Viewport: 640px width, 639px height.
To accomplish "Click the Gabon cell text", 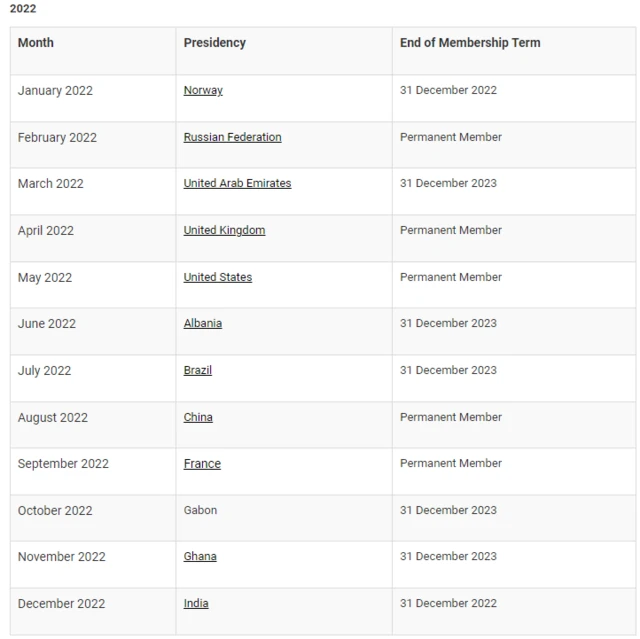I will click(x=200, y=510).
